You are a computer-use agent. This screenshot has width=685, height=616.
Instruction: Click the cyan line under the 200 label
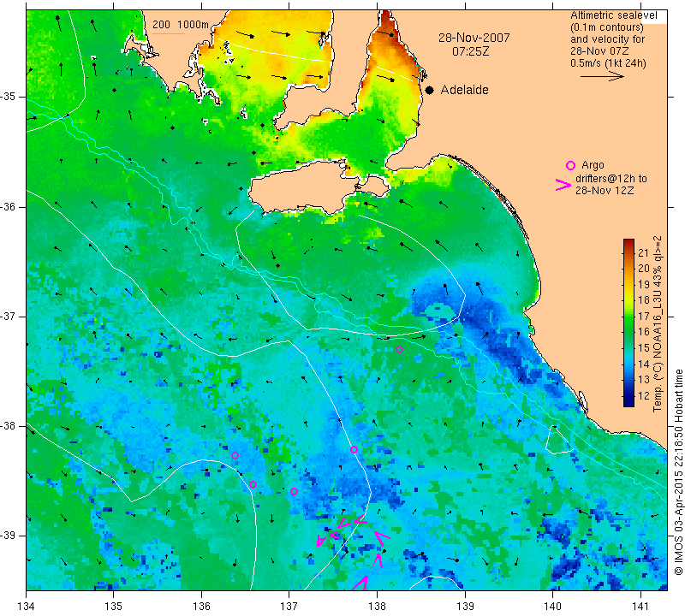click(169, 33)
